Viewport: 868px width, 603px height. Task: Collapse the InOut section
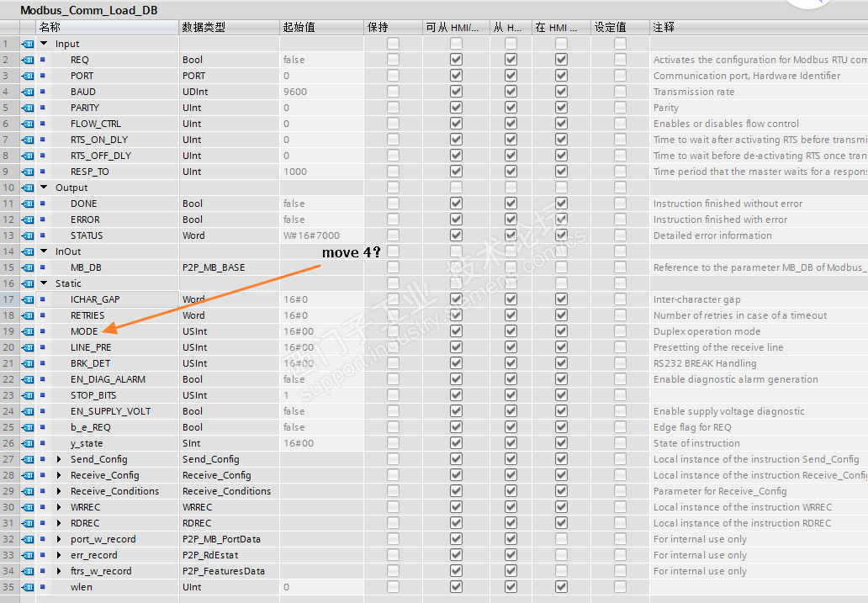[x=45, y=251]
